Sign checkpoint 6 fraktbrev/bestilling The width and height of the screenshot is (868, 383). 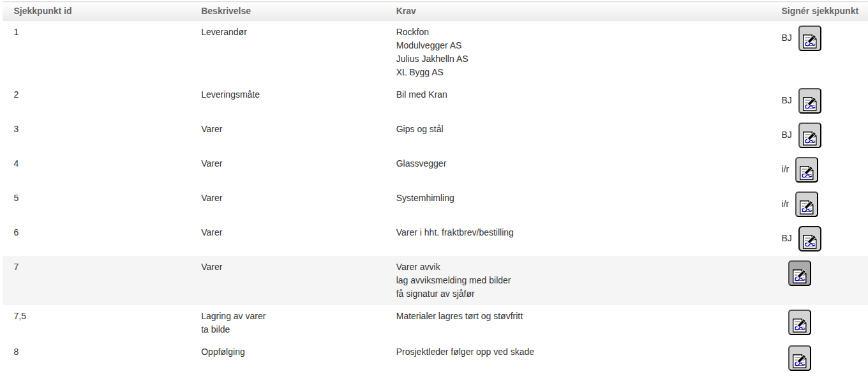click(810, 239)
